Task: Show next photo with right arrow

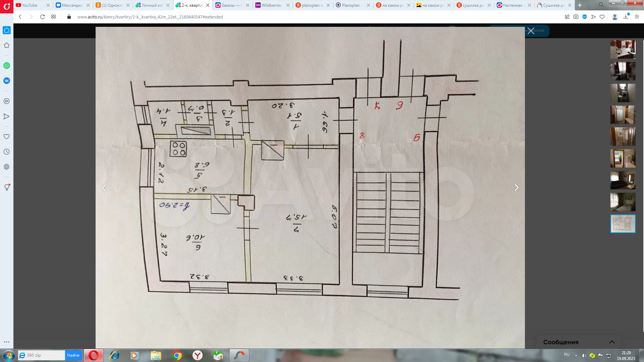Action: pyautogui.click(x=517, y=188)
